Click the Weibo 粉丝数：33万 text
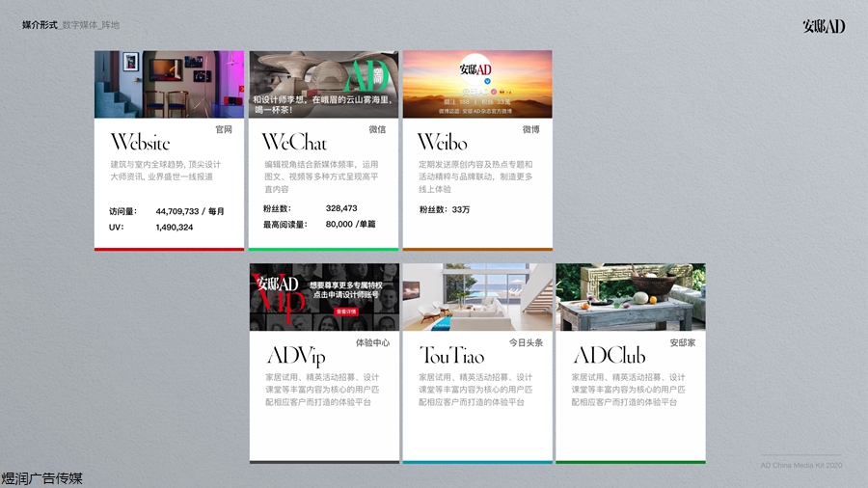Viewport: 868px width, 488px height. click(x=445, y=209)
